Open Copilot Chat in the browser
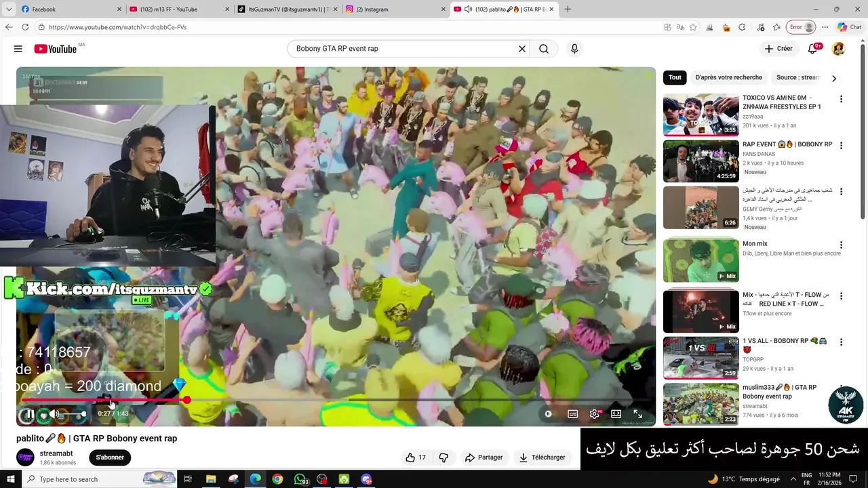The width and height of the screenshot is (868, 488). [x=850, y=27]
